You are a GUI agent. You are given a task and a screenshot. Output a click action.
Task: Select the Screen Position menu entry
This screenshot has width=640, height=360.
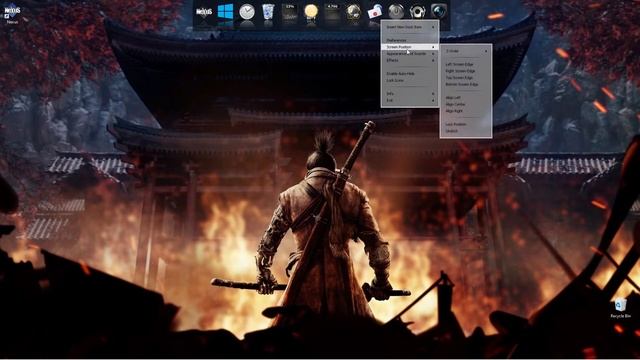click(x=410, y=47)
